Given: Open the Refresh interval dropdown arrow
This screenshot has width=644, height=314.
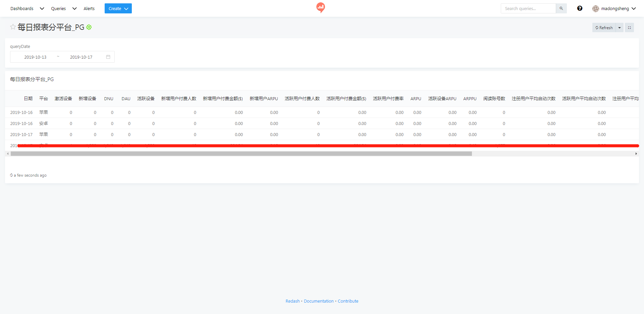Looking at the screenshot, I should tap(620, 28).
